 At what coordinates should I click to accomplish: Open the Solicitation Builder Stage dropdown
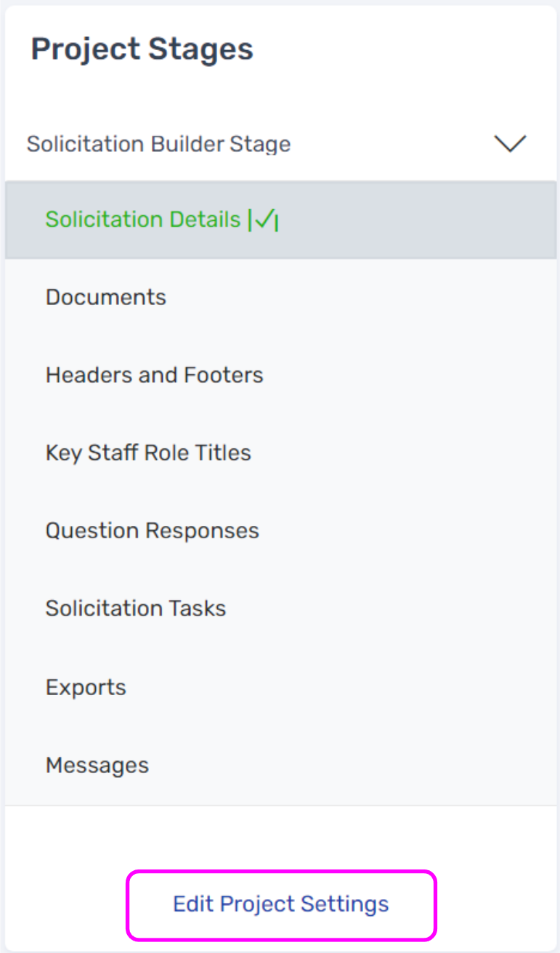tap(158, 144)
